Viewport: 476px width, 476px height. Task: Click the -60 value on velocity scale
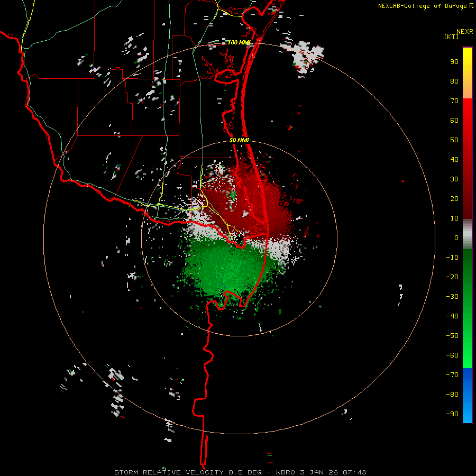(x=452, y=355)
